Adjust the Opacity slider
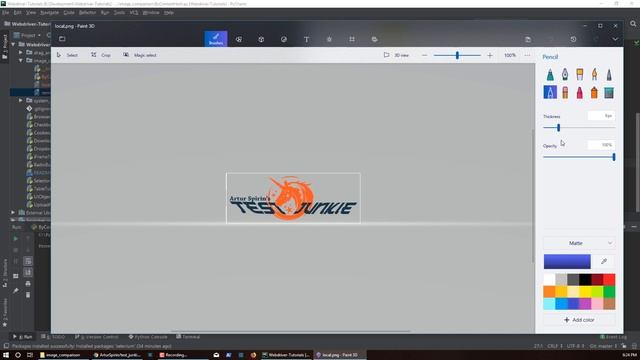The image size is (640, 360). pos(579,157)
